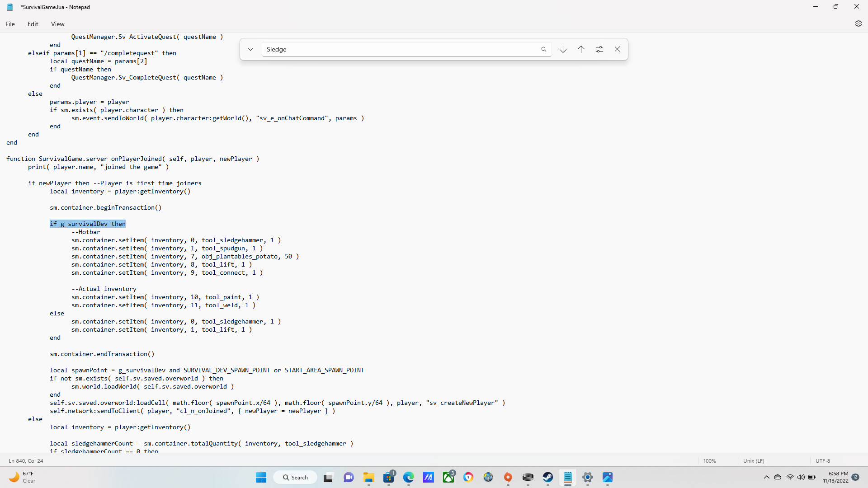
Task: Open Microsoft Edge from taskbar
Action: [x=409, y=477]
